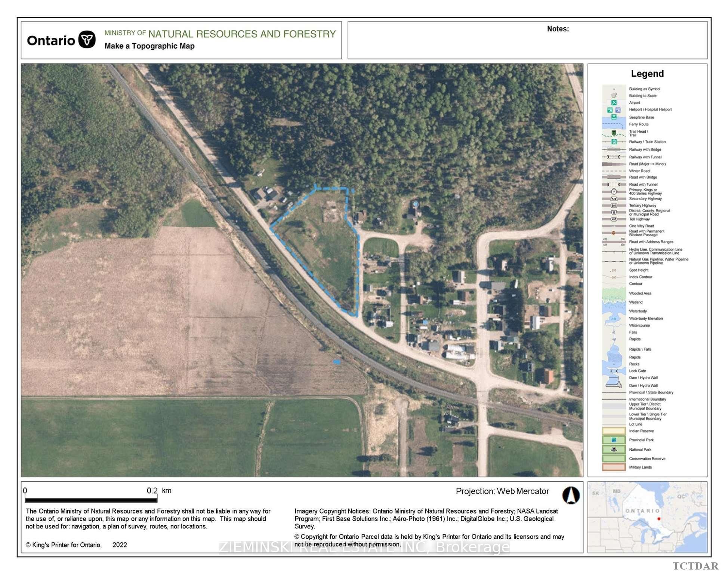728x574 pixels.
Task: Select the Seaplane Base legend symbol
Action: point(614,117)
